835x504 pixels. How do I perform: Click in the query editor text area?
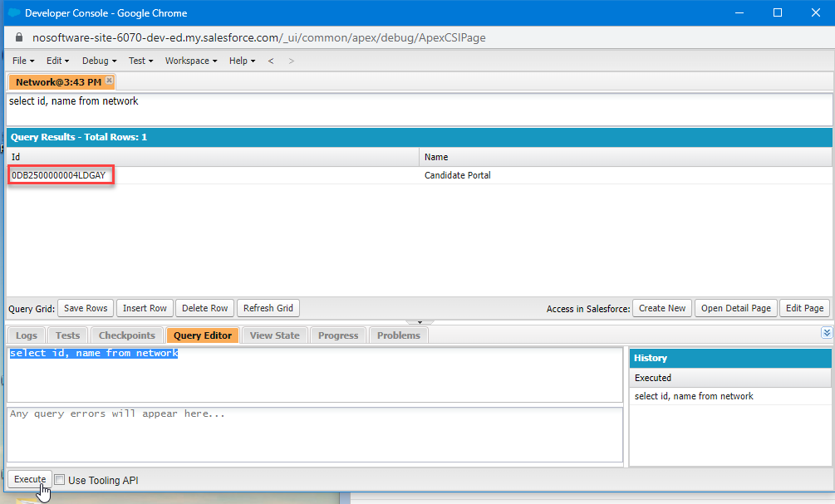pyautogui.click(x=315, y=375)
